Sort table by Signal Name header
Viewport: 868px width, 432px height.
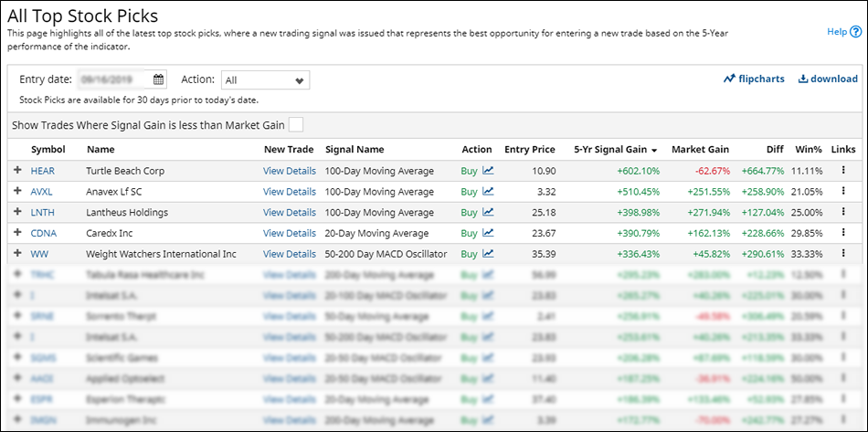(x=355, y=150)
